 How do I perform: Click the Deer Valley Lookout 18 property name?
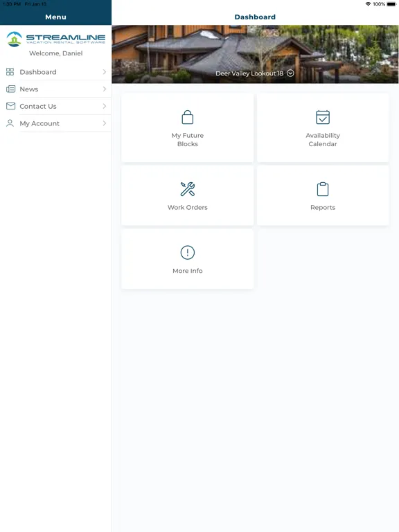pyautogui.click(x=249, y=73)
